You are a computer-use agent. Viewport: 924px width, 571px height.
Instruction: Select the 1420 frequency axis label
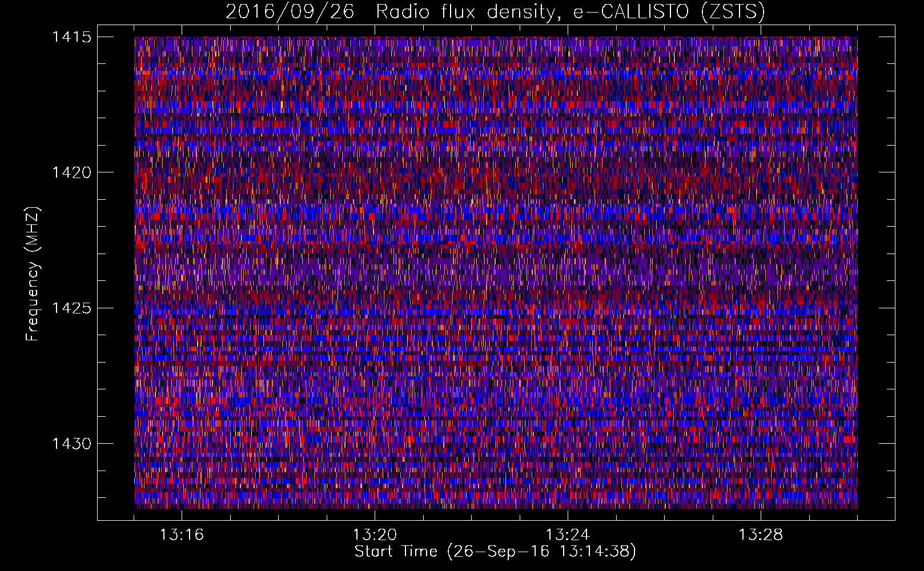tap(72, 172)
